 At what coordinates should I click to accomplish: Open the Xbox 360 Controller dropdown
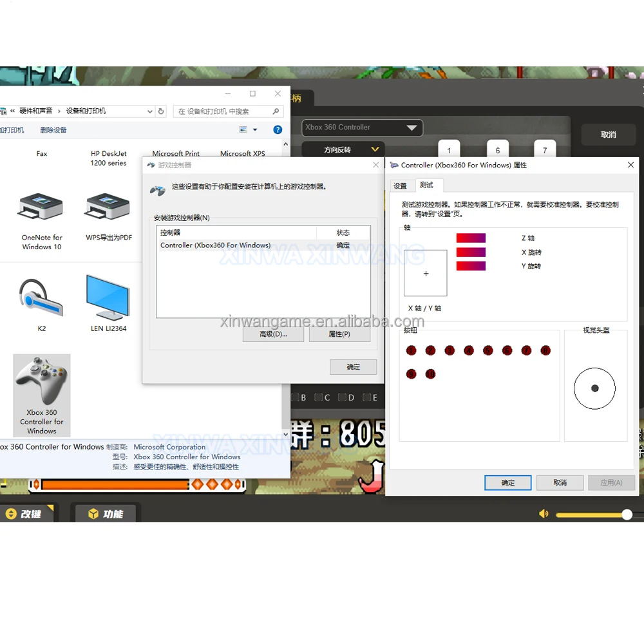(362, 128)
